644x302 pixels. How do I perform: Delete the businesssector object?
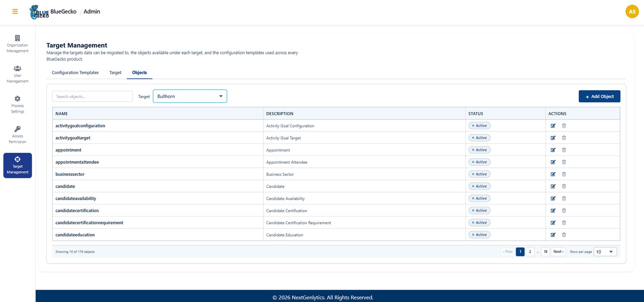[564, 174]
